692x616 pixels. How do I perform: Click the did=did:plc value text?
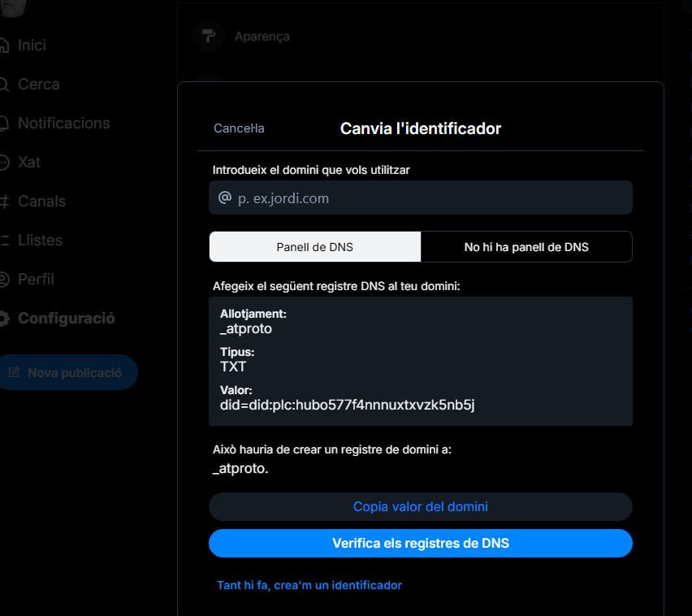click(347, 405)
